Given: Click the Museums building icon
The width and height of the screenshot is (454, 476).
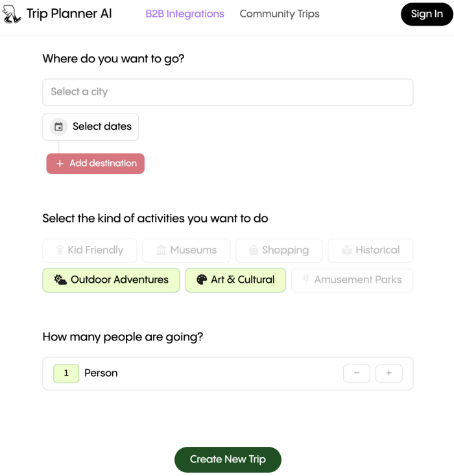Looking at the screenshot, I should click(161, 250).
